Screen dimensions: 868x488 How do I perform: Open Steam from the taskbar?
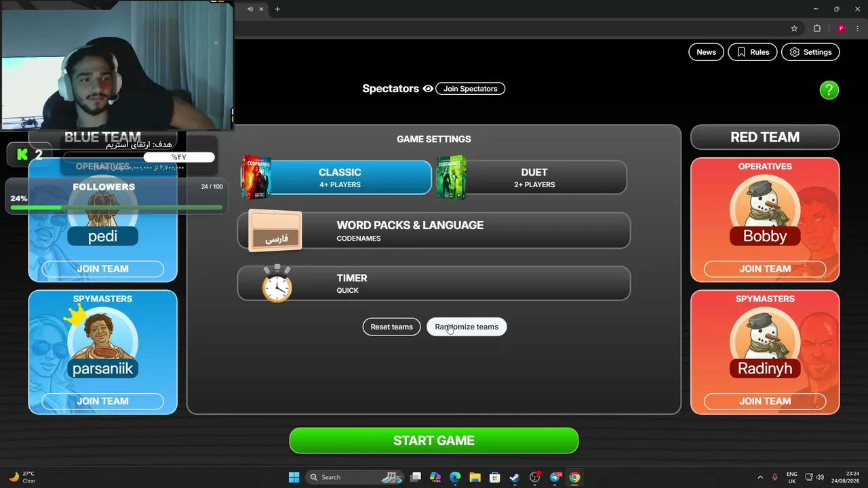pyautogui.click(x=515, y=477)
